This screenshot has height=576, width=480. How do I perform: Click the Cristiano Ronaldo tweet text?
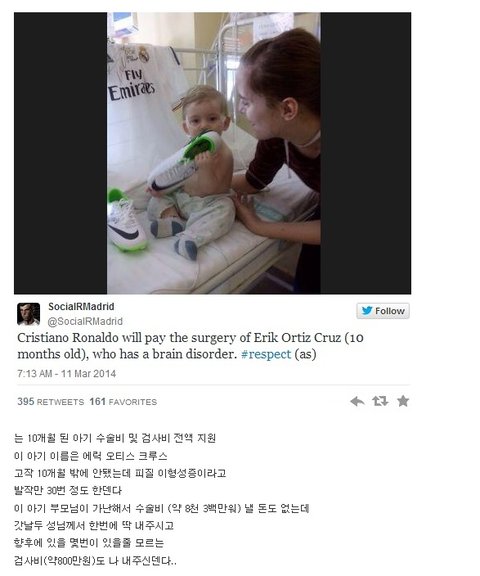[x=190, y=346]
